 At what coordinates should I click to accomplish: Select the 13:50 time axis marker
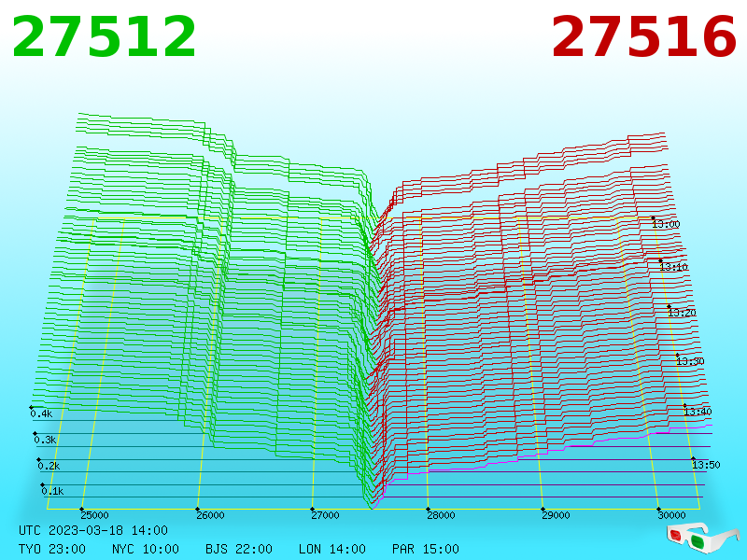tap(706, 464)
